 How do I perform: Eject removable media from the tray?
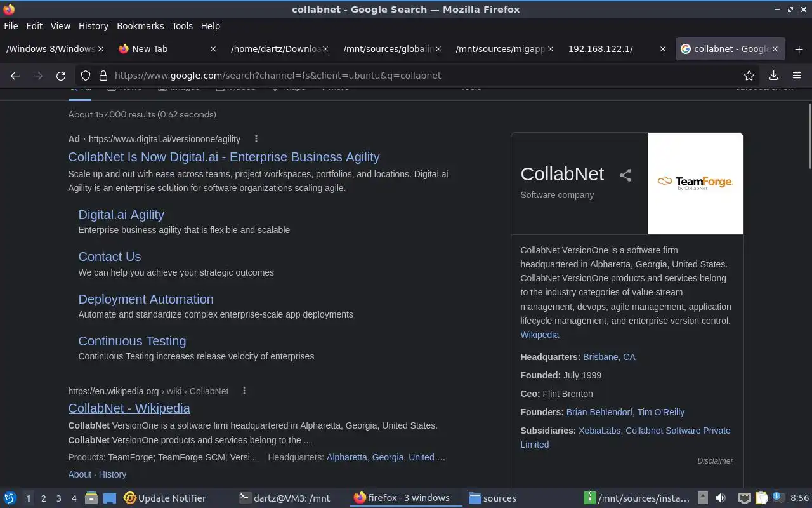click(x=703, y=498)
